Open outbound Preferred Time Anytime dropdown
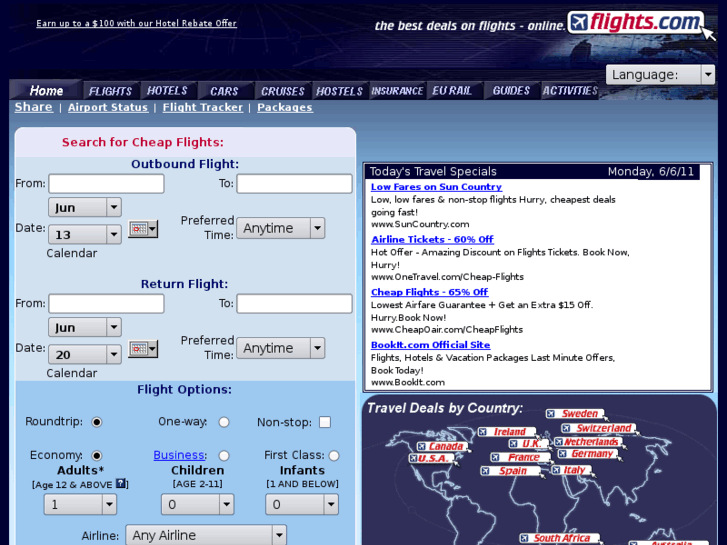 [281, 228]
